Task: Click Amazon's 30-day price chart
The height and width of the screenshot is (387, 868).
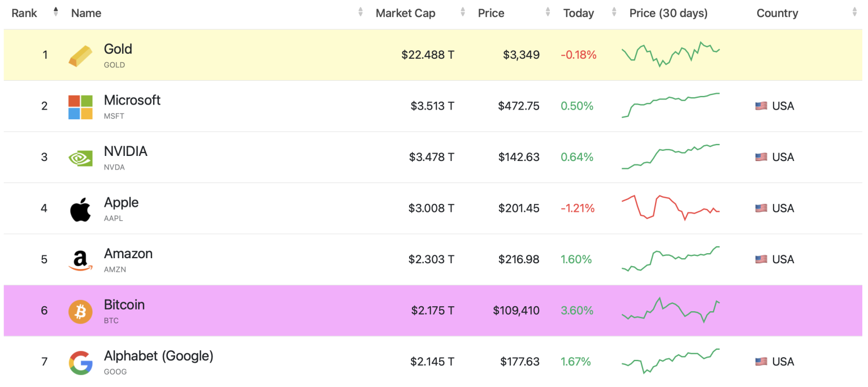Action: point(670,259)
